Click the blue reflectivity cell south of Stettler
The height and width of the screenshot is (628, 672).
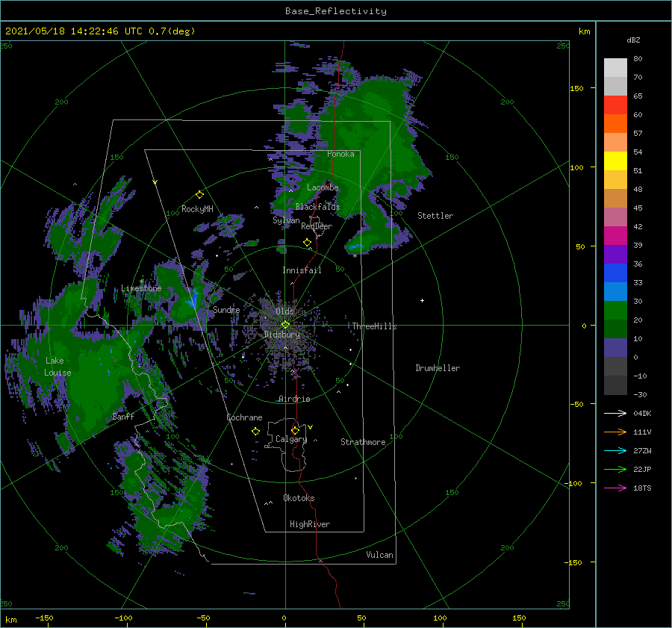355,247
